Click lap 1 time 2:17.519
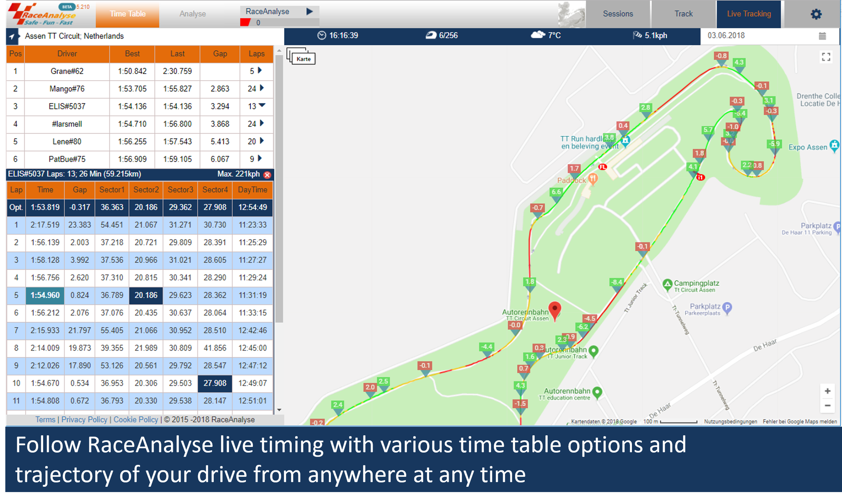Screen dimensions: 842x504 (x=45, y=225)
